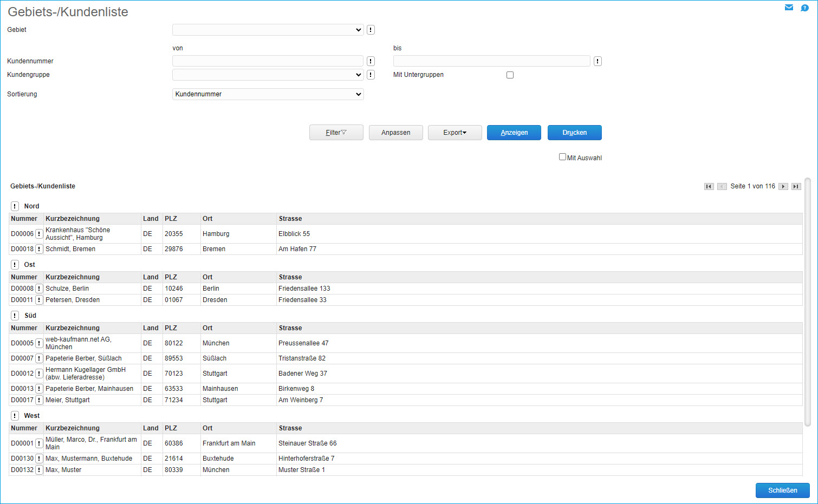Open the Export menu button
Viewport: 818px width, 504px height.
coord(455,133)
